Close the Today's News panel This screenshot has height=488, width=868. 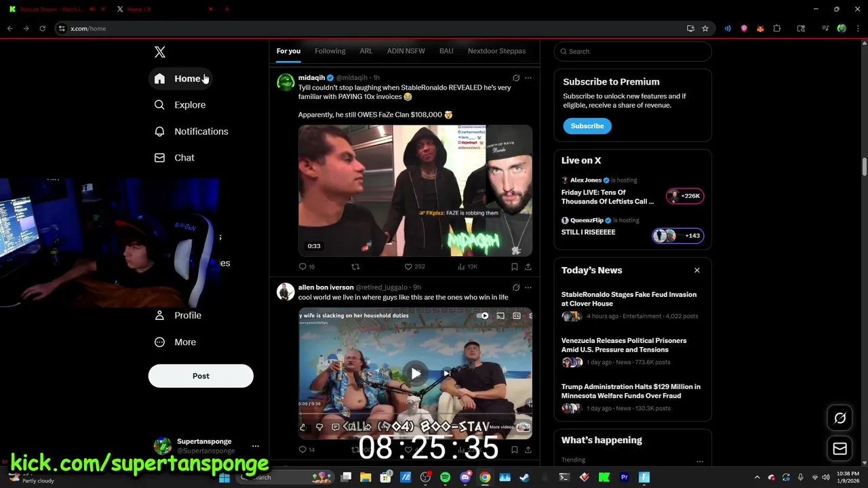[x=697, y=270]
